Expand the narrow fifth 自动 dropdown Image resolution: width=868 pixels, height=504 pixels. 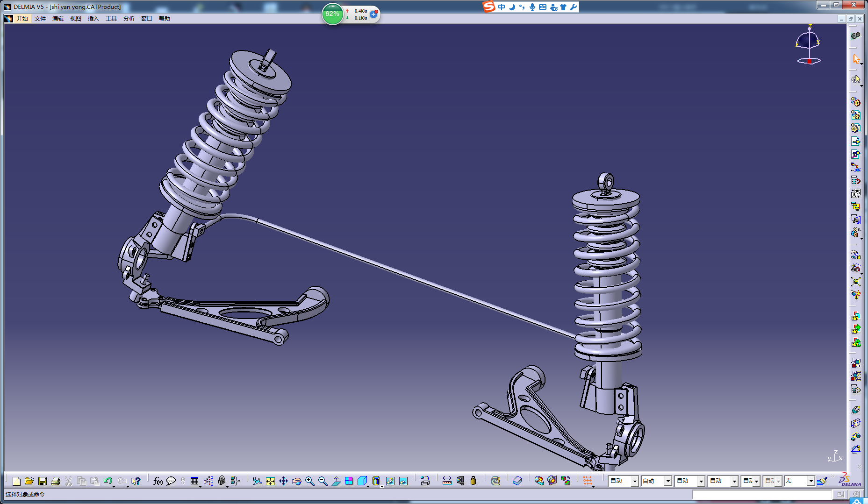click(x=756, y=481)
